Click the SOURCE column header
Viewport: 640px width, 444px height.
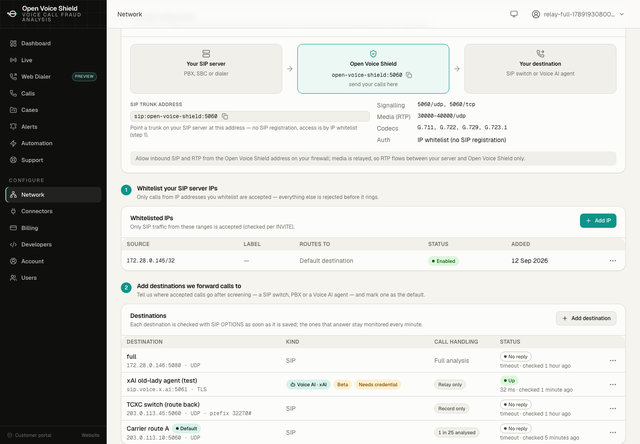tap(138, 244)
